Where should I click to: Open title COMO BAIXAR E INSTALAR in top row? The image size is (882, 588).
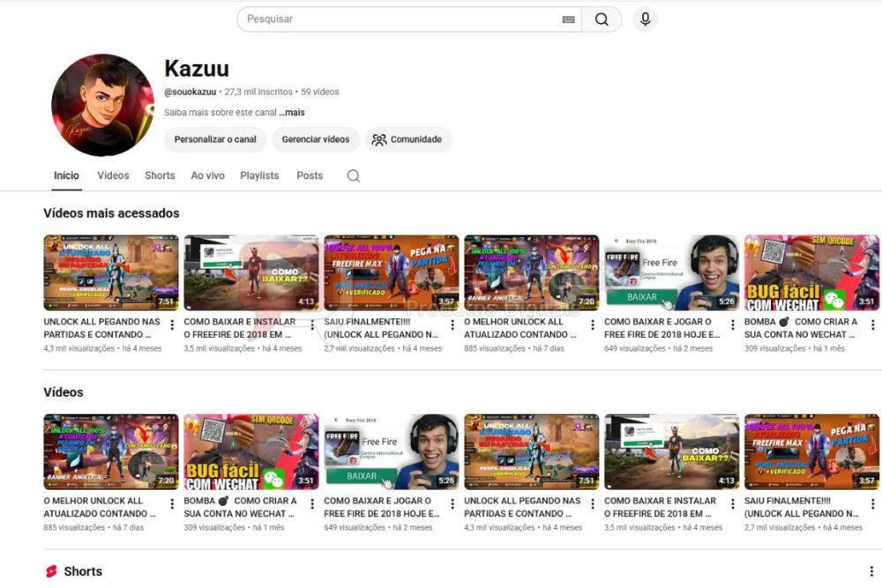240,328
